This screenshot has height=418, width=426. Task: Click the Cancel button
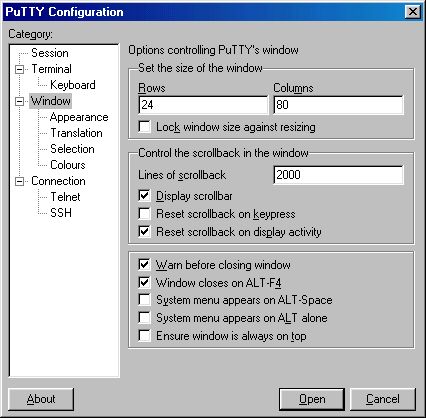pos(383,399)
